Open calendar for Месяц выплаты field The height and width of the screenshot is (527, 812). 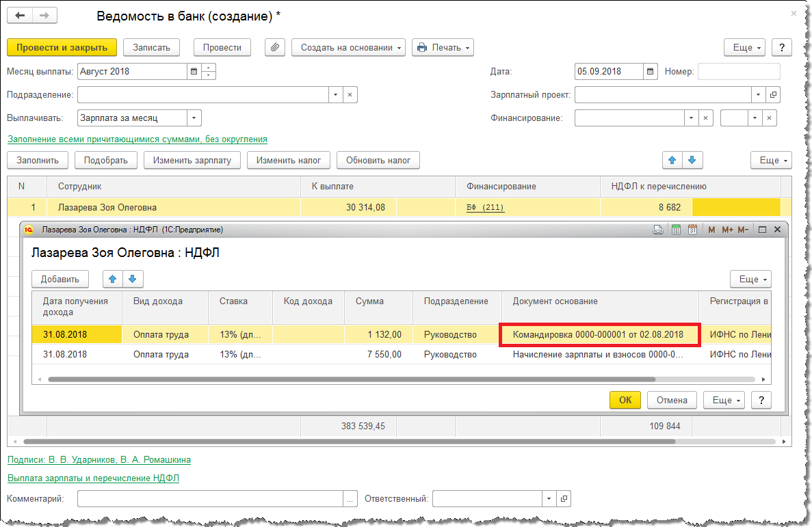pos(194,72)
